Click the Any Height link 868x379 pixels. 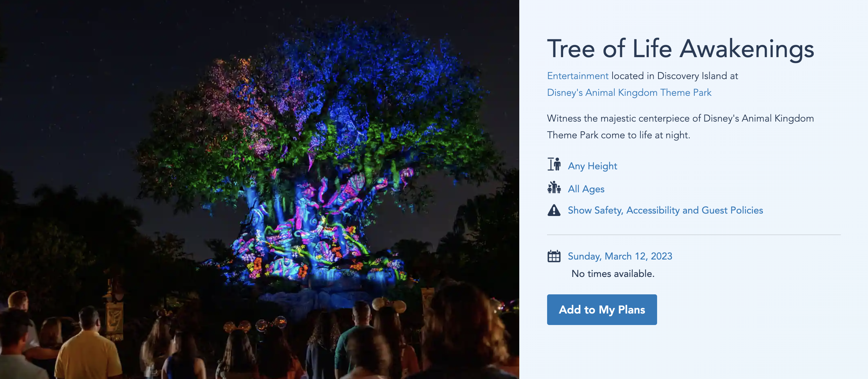tap(592, 166)
